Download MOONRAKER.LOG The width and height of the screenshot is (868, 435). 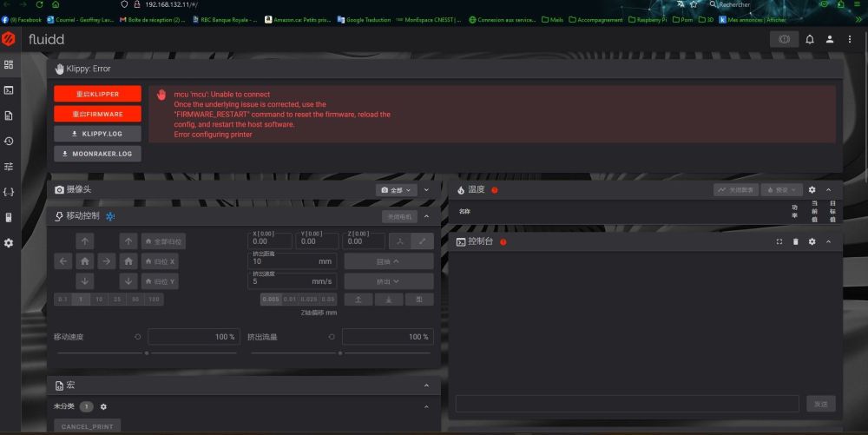pyautogui.click(x=97, y=154)
